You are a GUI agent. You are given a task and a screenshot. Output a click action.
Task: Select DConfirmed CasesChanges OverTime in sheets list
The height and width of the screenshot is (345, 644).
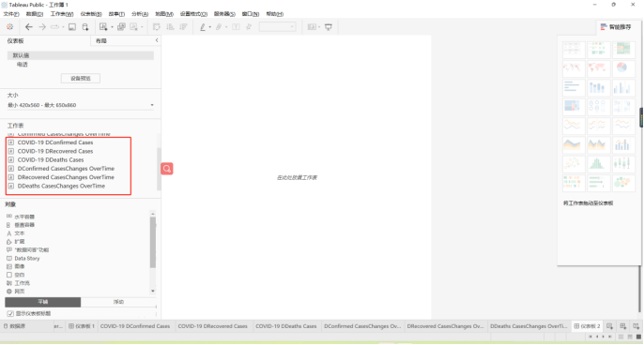[66, 169]
